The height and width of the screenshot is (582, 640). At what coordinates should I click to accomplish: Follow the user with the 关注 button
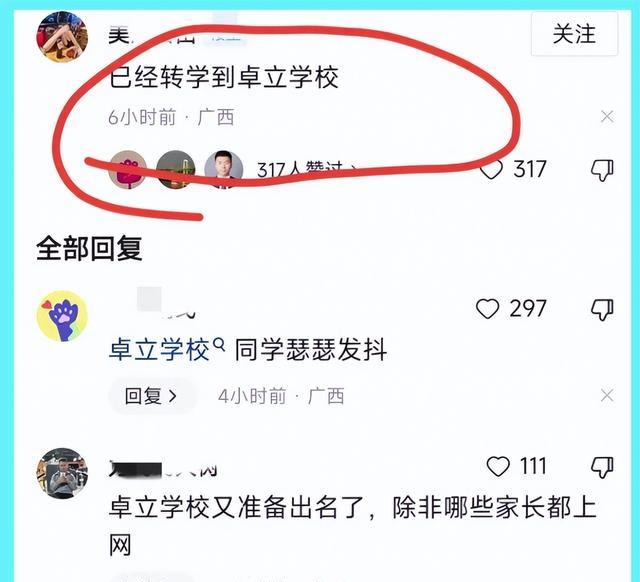574,34
